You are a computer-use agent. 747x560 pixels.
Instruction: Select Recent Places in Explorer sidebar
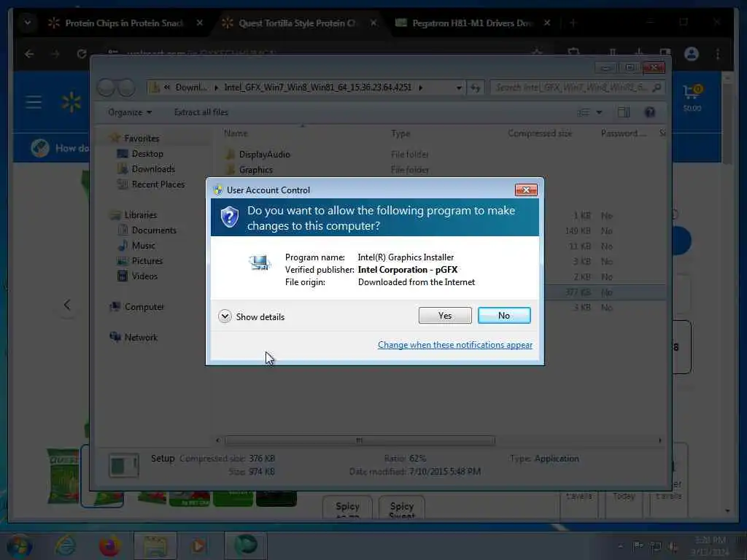158,184
